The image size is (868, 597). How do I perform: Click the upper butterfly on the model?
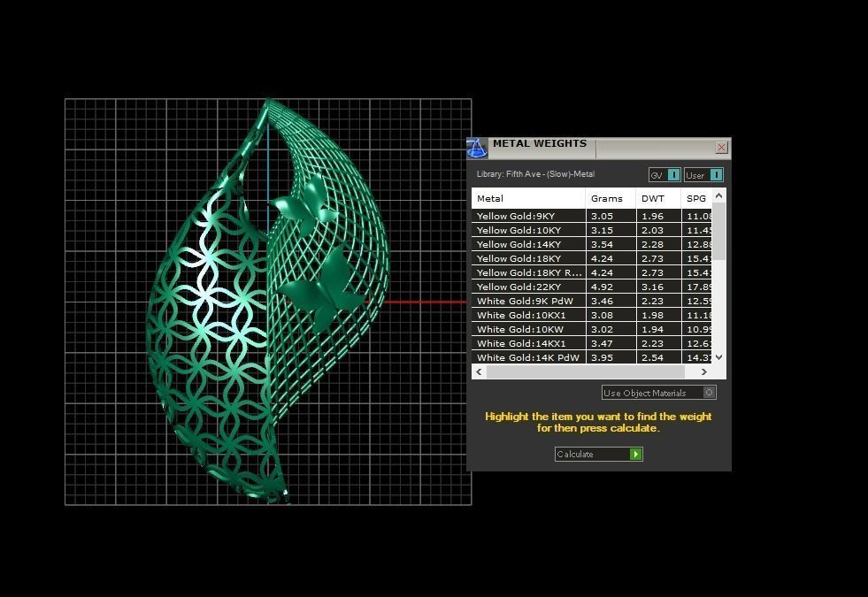point(305,203)
